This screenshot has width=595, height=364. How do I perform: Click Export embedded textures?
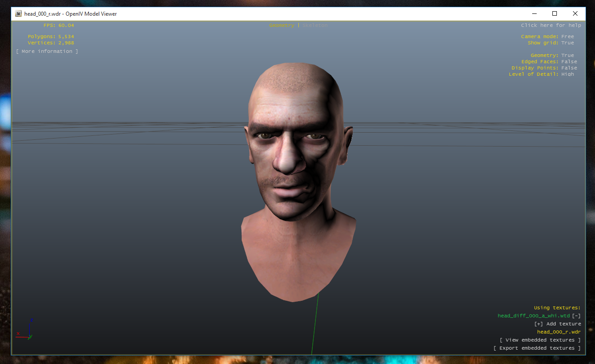coord(537,348)
